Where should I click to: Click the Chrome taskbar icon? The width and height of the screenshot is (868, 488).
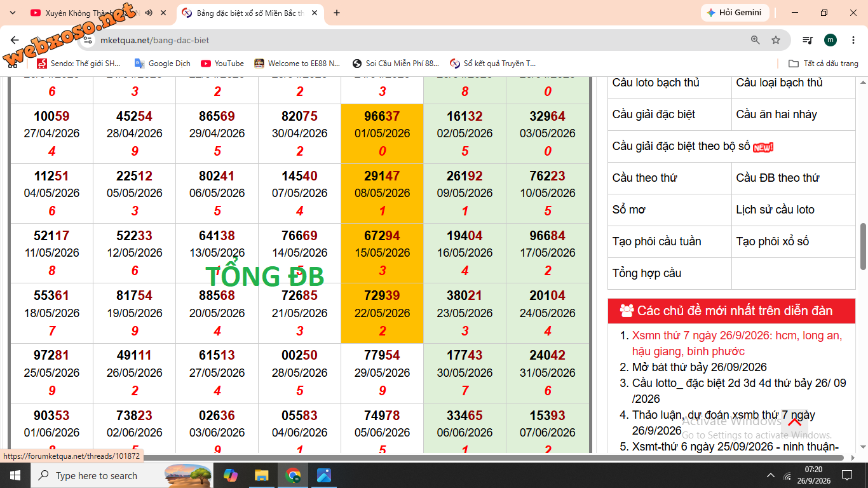pyautogui.click(x=292, y=475)
